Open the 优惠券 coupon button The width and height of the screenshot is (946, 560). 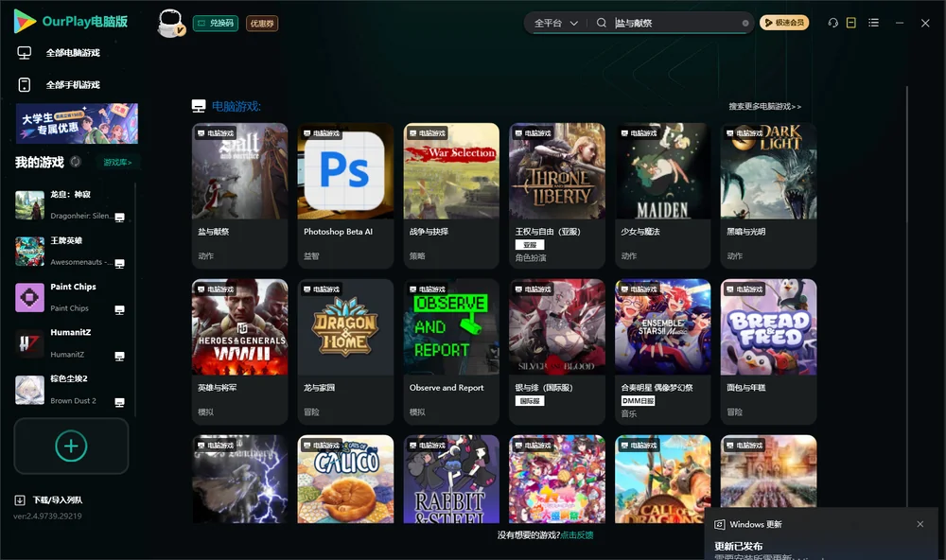[x=262, y=23]
